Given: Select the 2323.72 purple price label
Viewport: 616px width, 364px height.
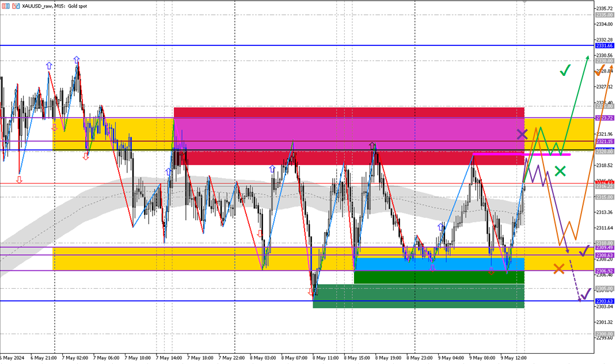Looking at the screenshot, I should point(604,118).
